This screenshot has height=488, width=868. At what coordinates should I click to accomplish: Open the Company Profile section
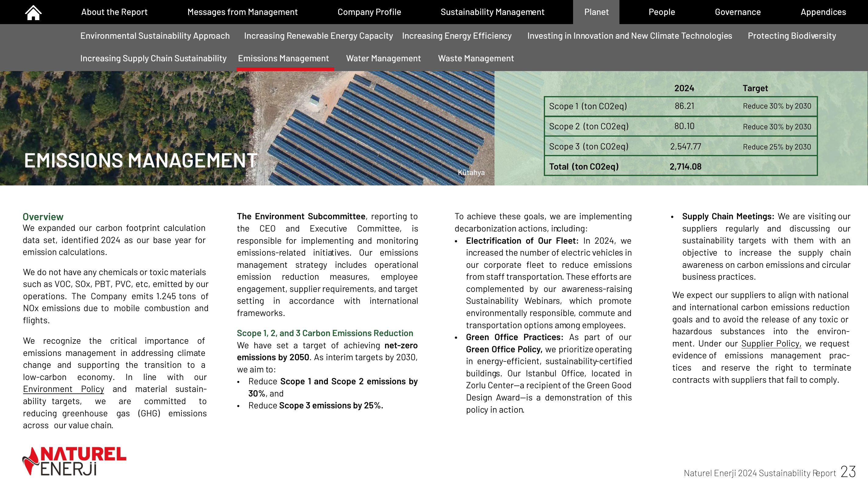point(369,12)
